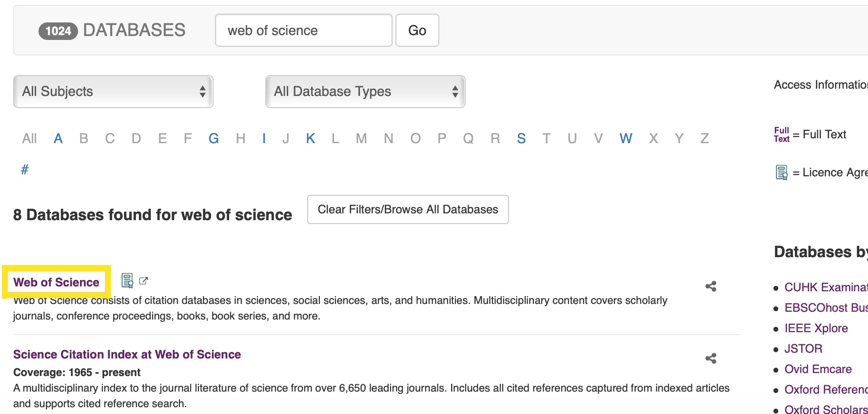Filter databases by letter S
This screenshot has height=414, width=868.
(x=521, y=139)
